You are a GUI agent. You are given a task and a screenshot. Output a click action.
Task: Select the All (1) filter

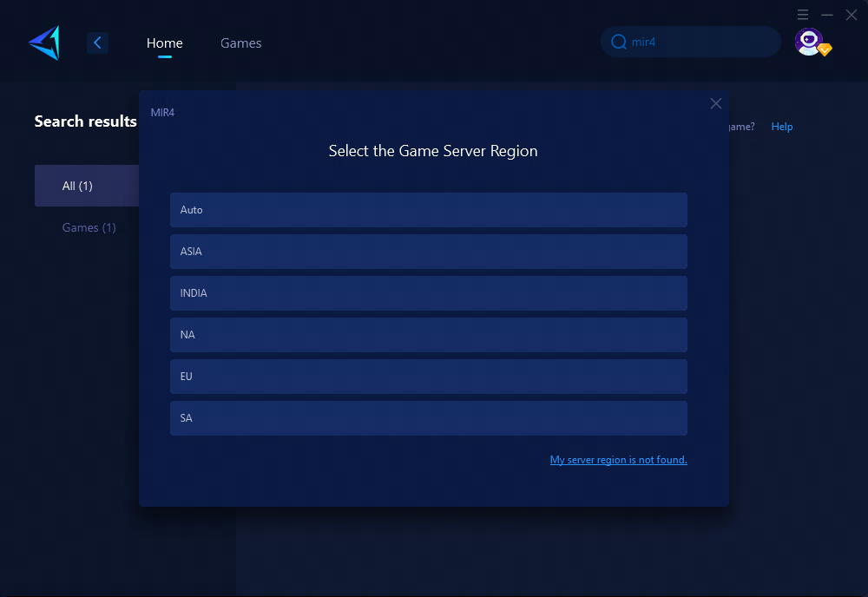pos(87,186)
